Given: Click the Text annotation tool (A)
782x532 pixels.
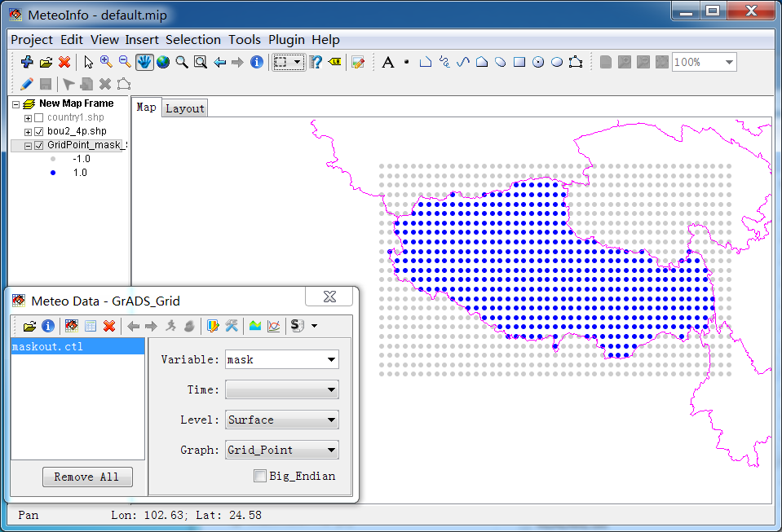Looking at the screenshot, I should tap(387, 61).
